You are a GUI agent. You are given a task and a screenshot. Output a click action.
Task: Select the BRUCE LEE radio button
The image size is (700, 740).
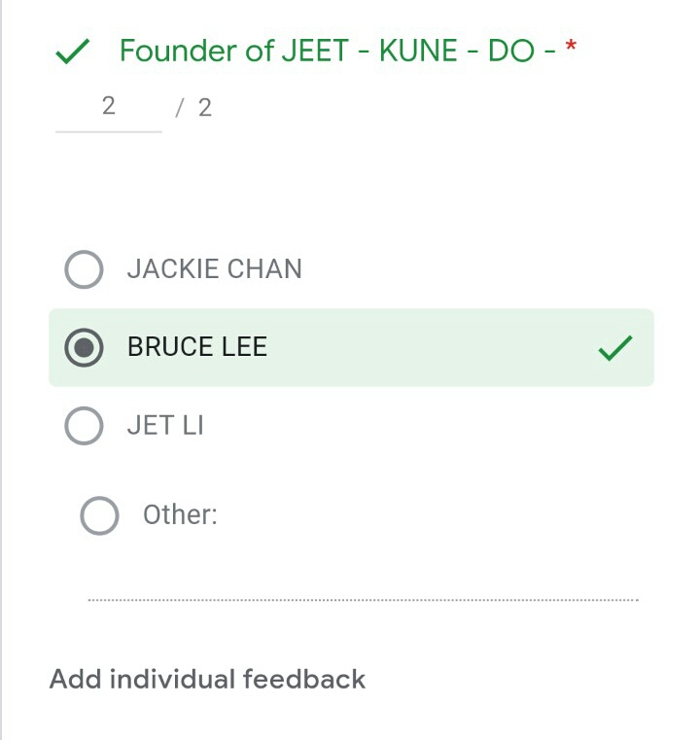84,348
